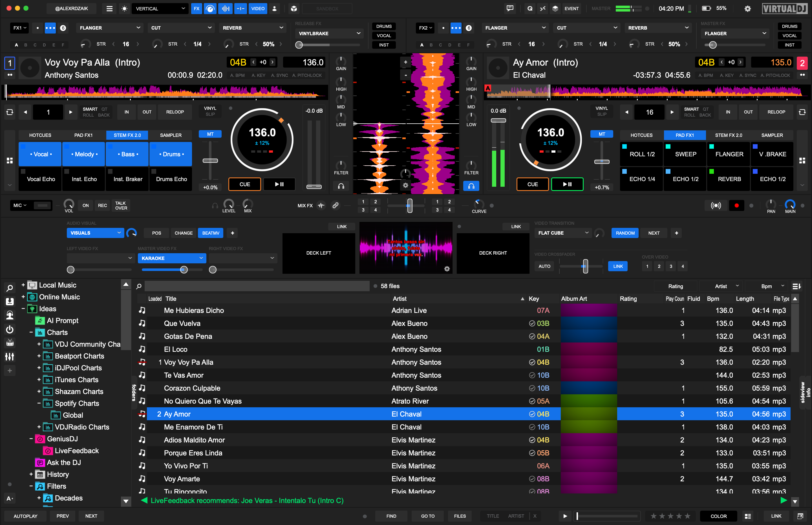Click the loop icon on deck 1
Screen dimensions: 812x525
pos(10,112)
